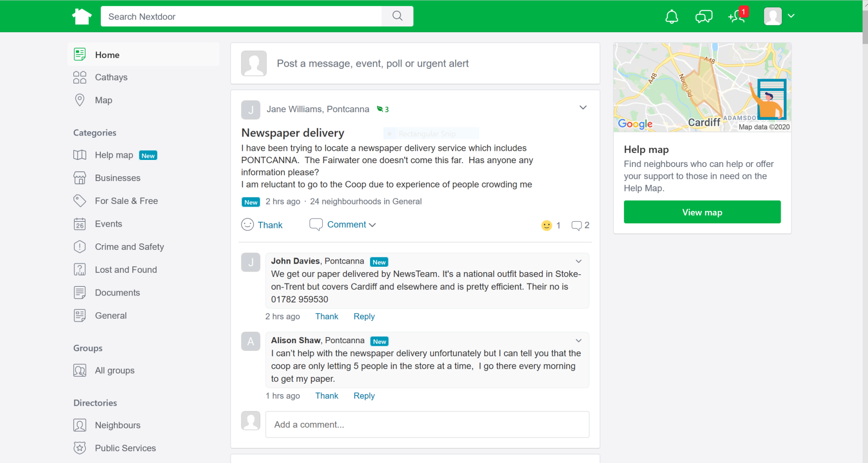Viewport: 868px width, 463px height.
Task: Open John Davies's profile name
Action: (295, 261)
